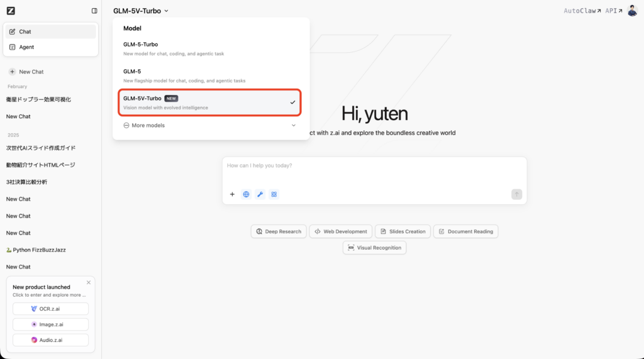Screen dimensions: 644x359
Task: Open Audio.z.ai product link
Action: tap(50, 340)
